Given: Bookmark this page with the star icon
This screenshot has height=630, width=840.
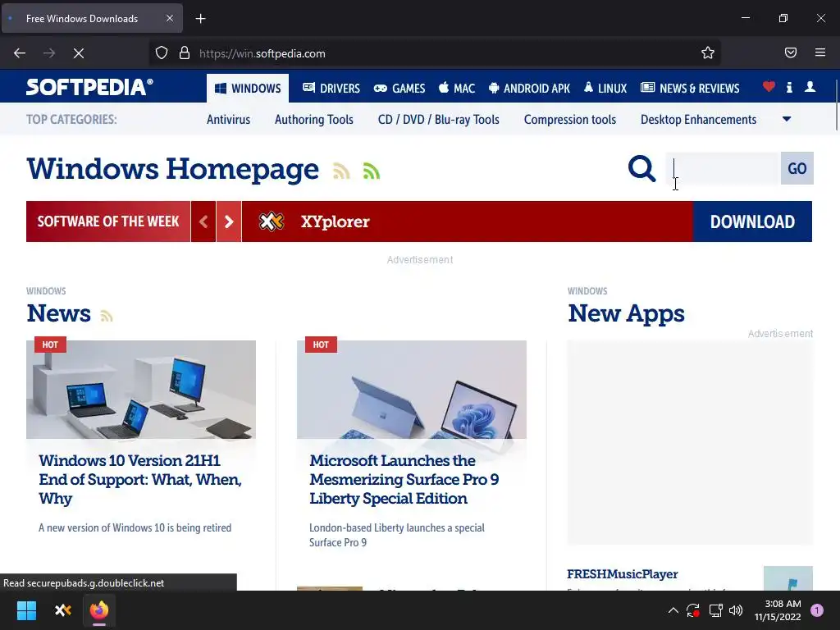Looking at the screenshot, I should coord(708,52).
